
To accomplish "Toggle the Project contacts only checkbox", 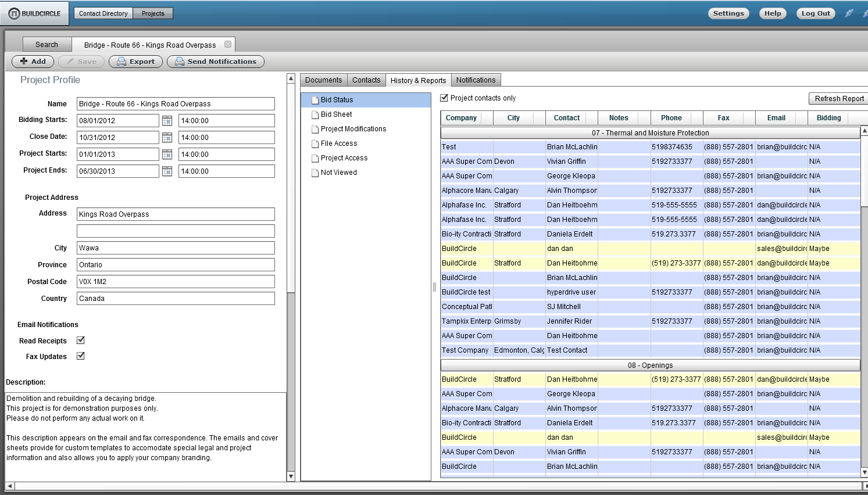I will click(x=444, y=98).
